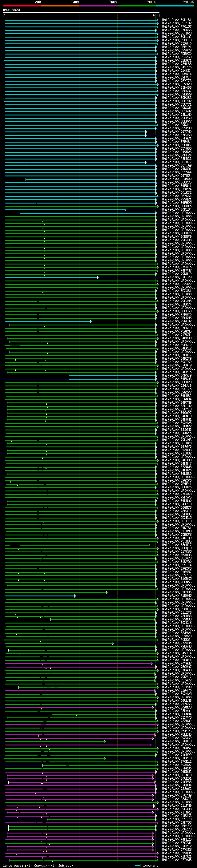197x868 pixels.
Task: Select hit label UniRef100_C3Z3V2
Action: (177, 284)
